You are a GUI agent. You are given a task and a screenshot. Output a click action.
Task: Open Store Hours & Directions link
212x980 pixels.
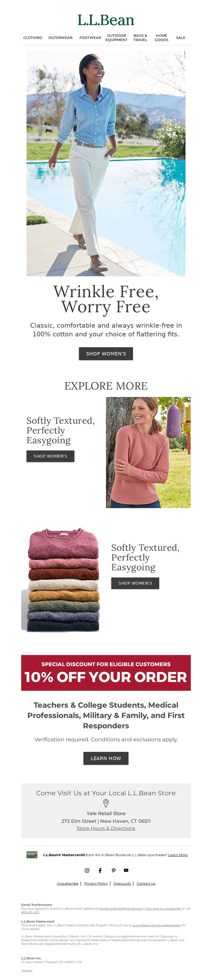coord(106,828)
